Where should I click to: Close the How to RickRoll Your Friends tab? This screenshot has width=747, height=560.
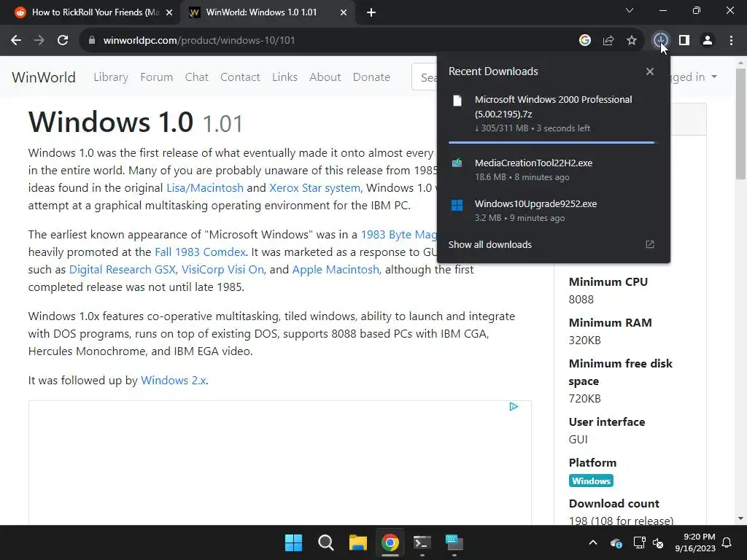click(x=169, y=13)
